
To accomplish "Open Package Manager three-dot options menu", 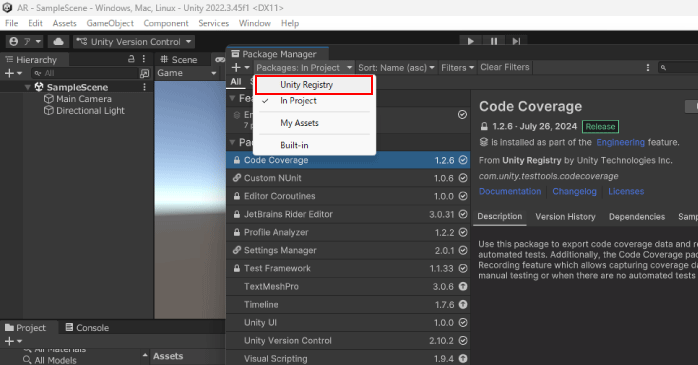I will (x=648, y=68).
